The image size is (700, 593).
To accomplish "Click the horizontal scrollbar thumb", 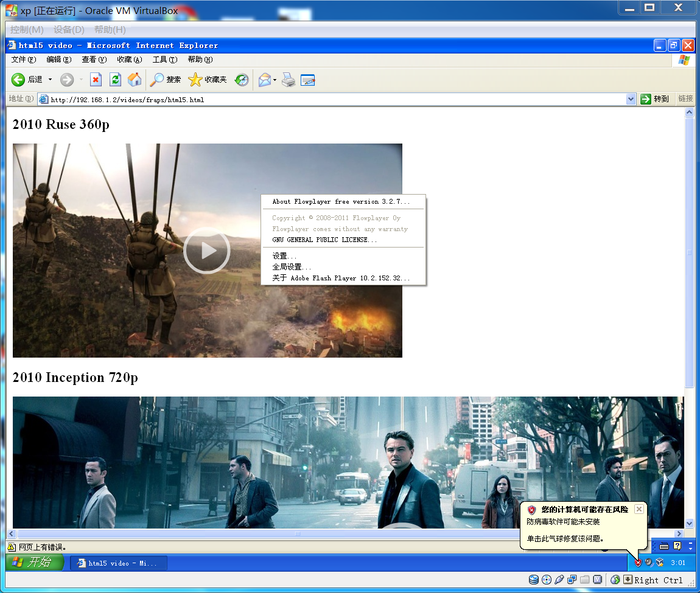I will point(298,534).
